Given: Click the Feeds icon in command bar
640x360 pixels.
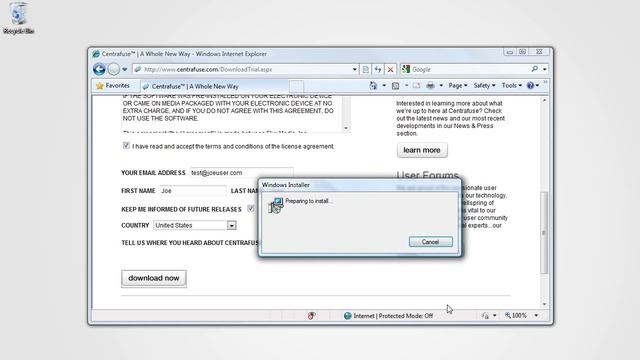Looking at the screenshot, I should (x=396, y=86).
